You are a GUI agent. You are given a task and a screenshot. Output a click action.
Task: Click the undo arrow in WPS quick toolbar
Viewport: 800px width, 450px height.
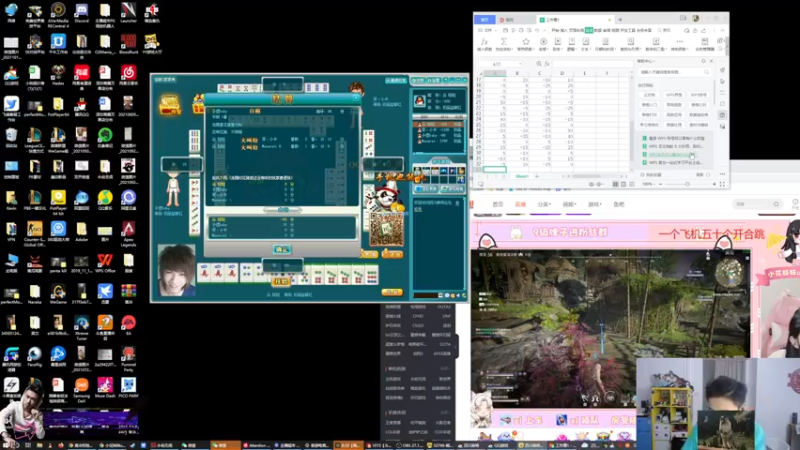537,31
